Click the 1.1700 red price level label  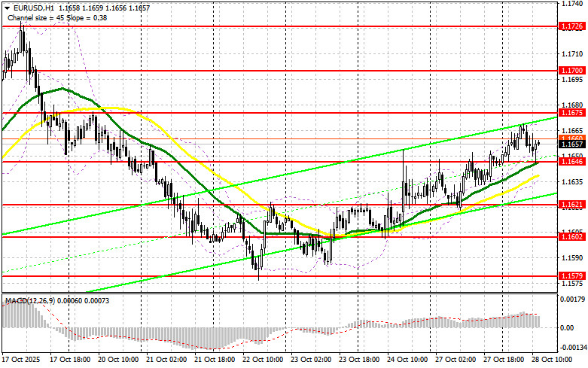(x=572, y=71)
